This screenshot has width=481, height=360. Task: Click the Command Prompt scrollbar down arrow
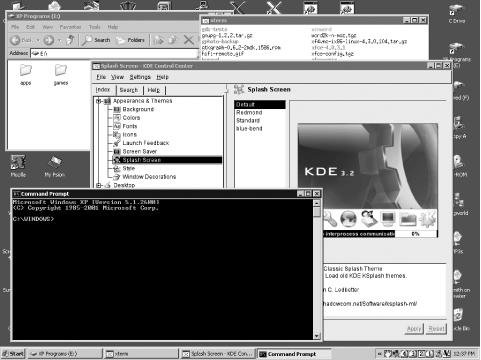tap(317, 335)
